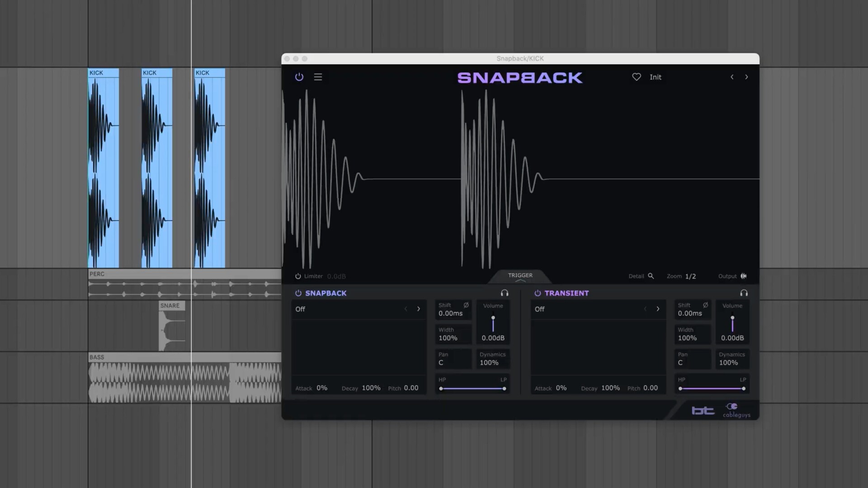Toggle the Snapback plugin power button
This screenshot has width=868, height=488.
299,77
